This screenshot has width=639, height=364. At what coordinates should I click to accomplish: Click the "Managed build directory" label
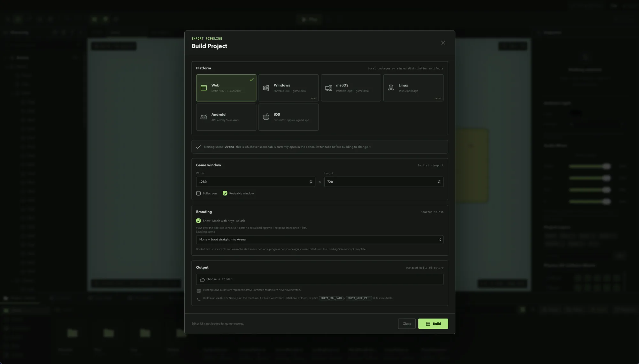point(425,268)
